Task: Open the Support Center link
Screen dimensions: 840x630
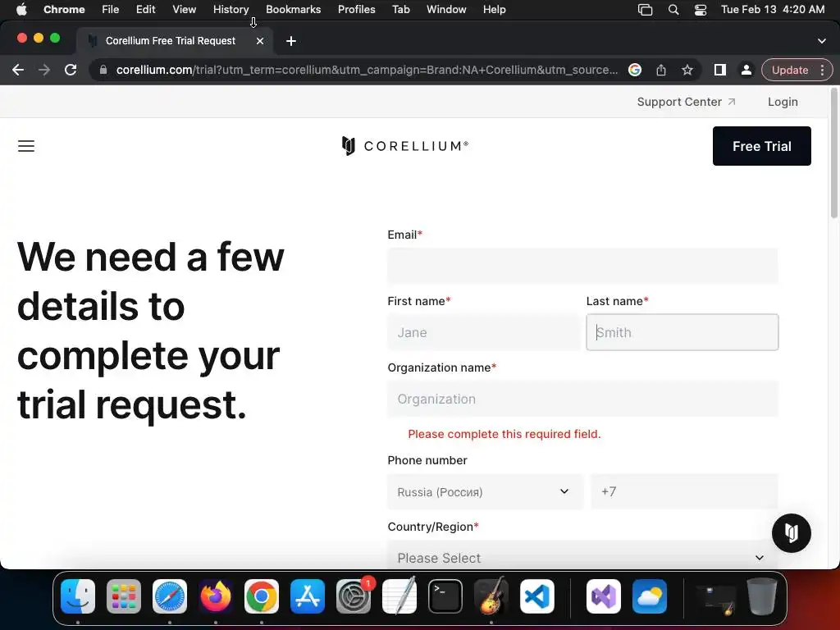Action: point(686,102)
